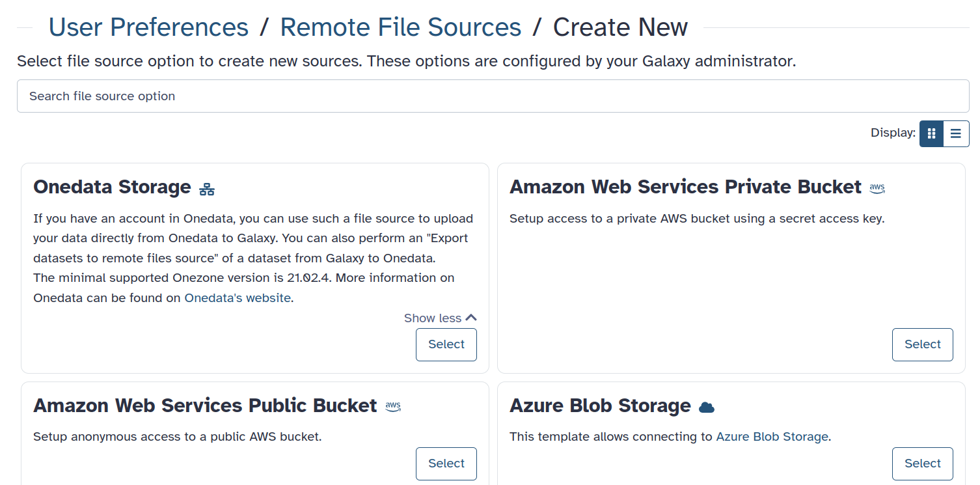Viewport: 980px width, 485px height.
Task: Click the AWS logo beside Private Bucket
Action: point(877,188)
